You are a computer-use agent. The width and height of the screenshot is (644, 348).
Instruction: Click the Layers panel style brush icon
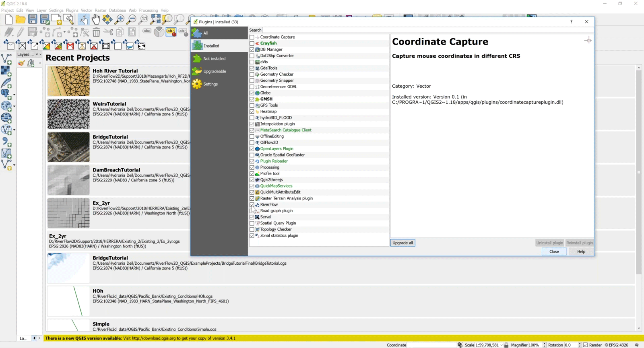21,63
